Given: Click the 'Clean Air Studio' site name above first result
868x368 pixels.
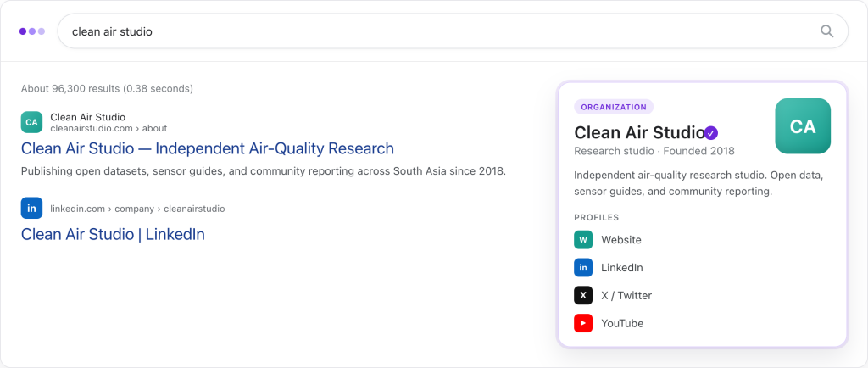Looking at the screenshot, I should coord(87,117).
